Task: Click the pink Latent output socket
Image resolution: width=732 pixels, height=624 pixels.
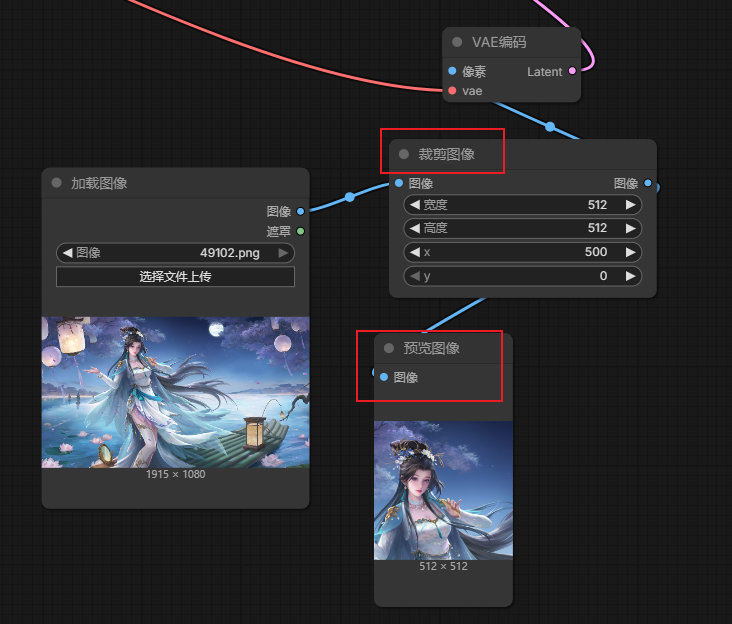Action: [572, 71]
